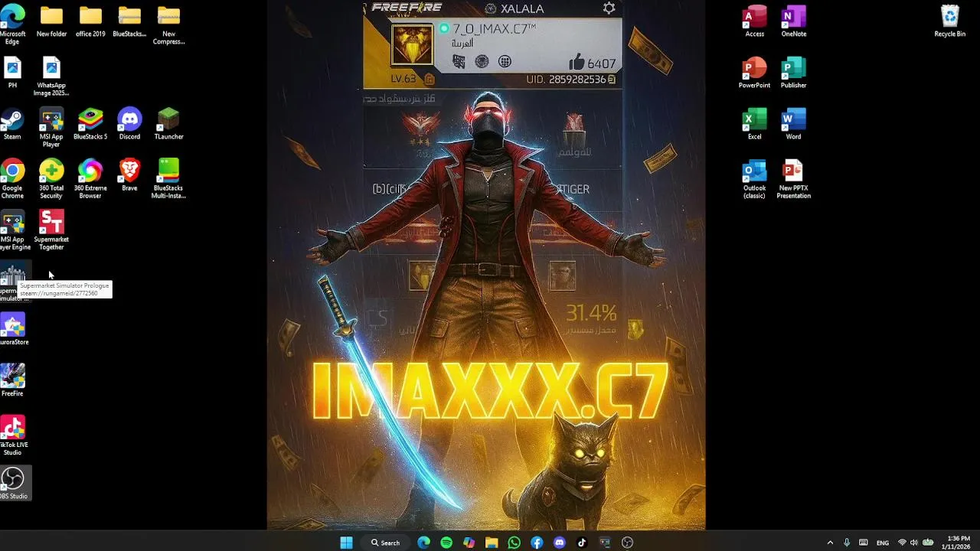The image size is (980, 551).
Task: Open the Discord desktop shortcut
Action: click(x=129, y=125)
